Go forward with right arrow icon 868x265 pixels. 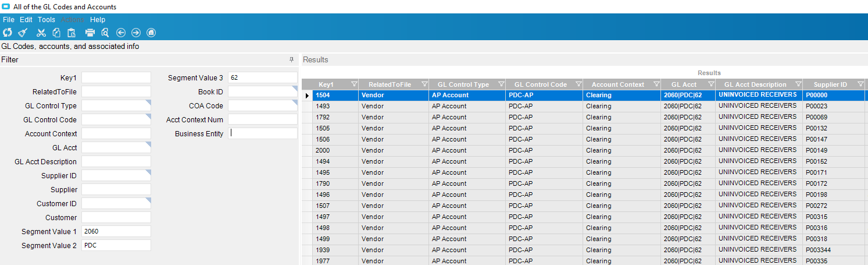[x=136, y=33]
